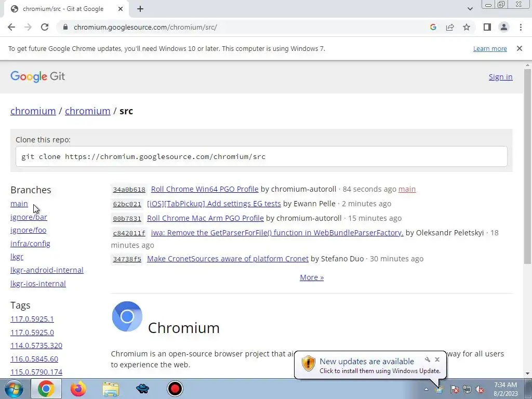Image resolution: width=532 pixels, height=399 pixels.
Task: Open Roll Chrome Win64 PGO Profile commit
Action: [x=205, y=189]
